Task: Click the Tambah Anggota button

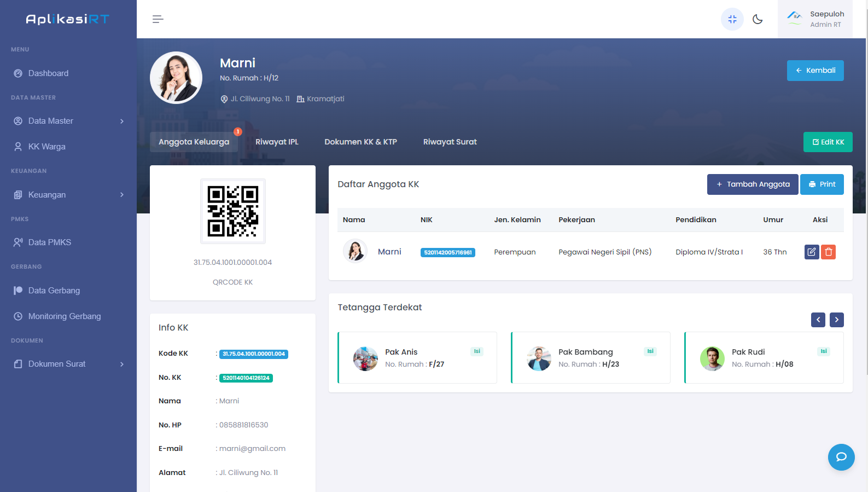Action: 752,184
